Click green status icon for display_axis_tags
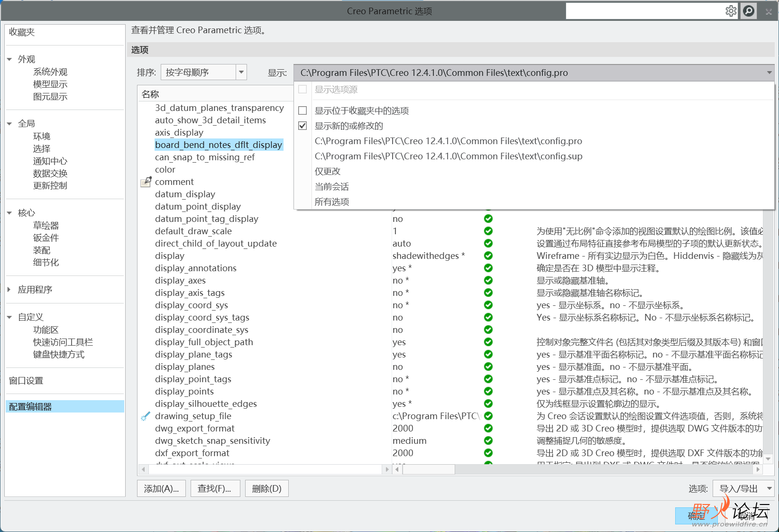Viewport: 779px width, 532px height. pyautogui.click(x=488, y=293)
